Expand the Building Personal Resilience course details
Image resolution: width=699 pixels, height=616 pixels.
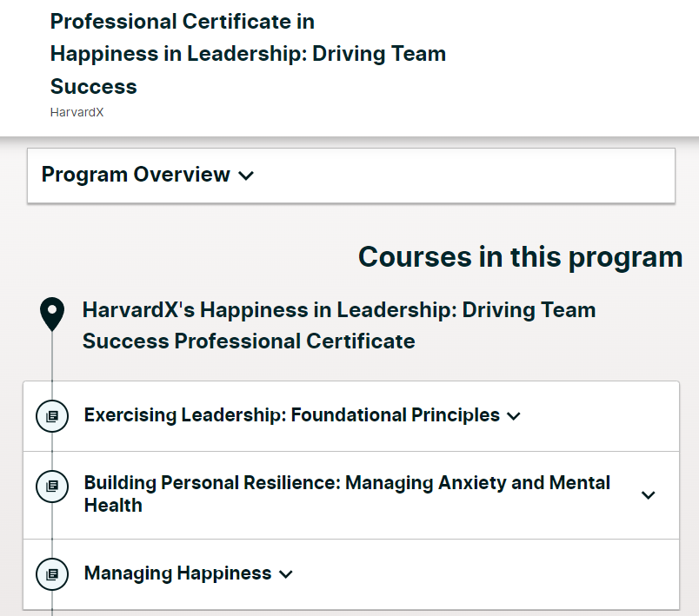point(649,494)
